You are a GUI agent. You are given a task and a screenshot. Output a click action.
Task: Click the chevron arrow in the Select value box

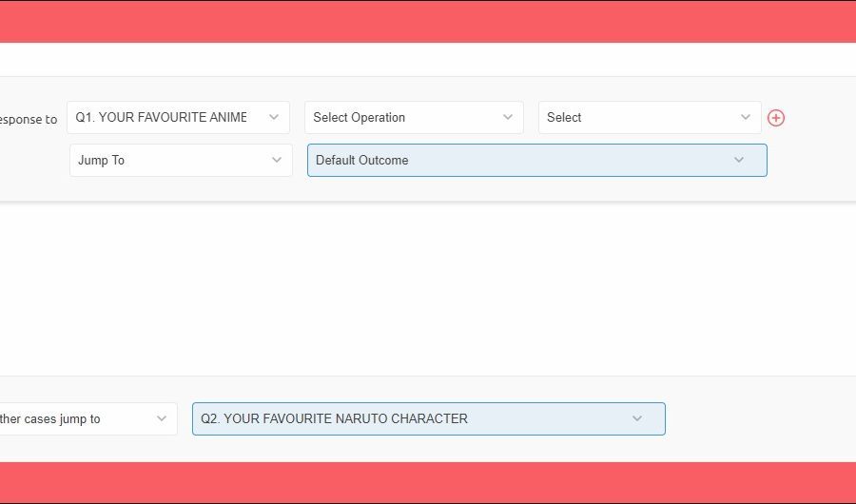point(746,117)
